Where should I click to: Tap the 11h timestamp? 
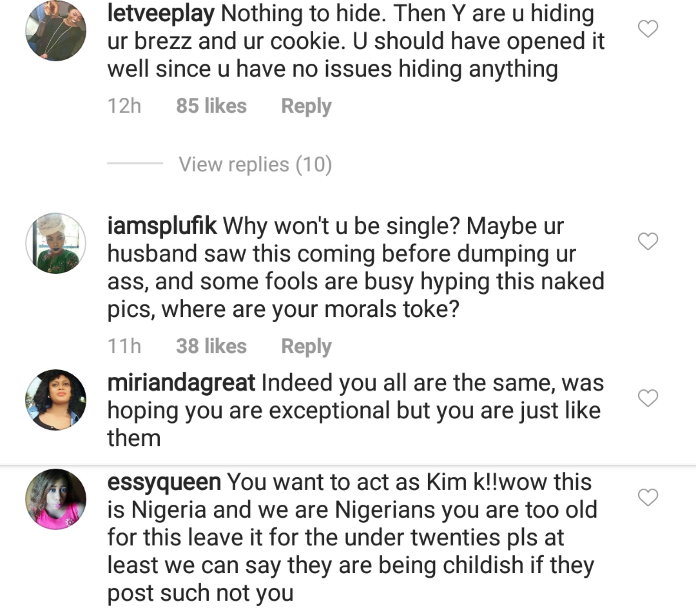(x=124, y=346)
